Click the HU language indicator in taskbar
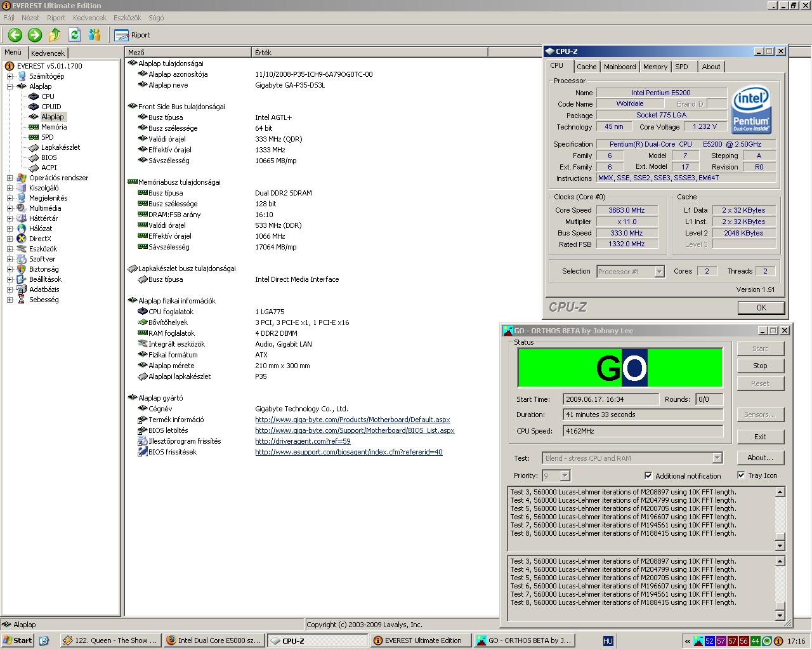This screenshot has width=812, height=650. tap(608, 641)
